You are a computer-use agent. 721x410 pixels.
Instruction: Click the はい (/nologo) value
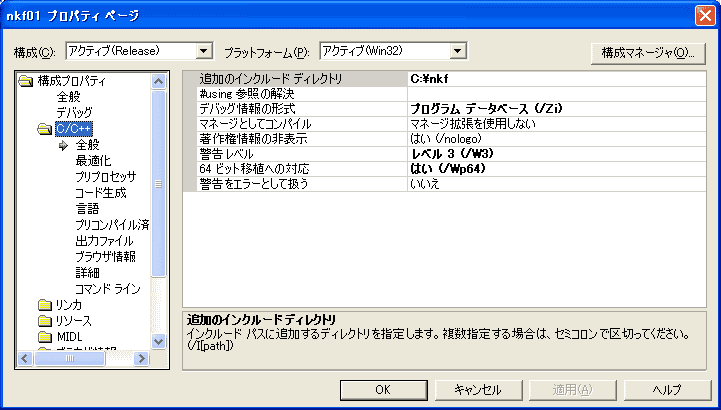click(556, 139)
